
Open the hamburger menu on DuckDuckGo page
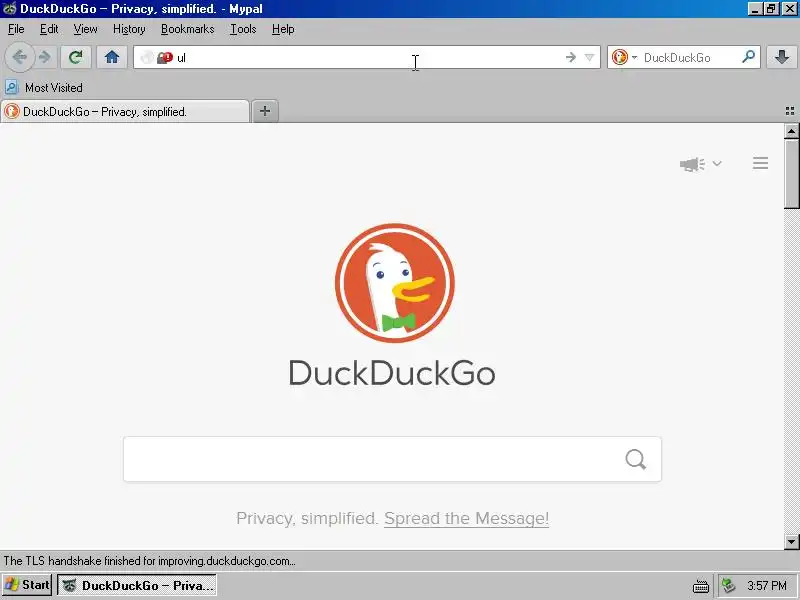(760, 163)
